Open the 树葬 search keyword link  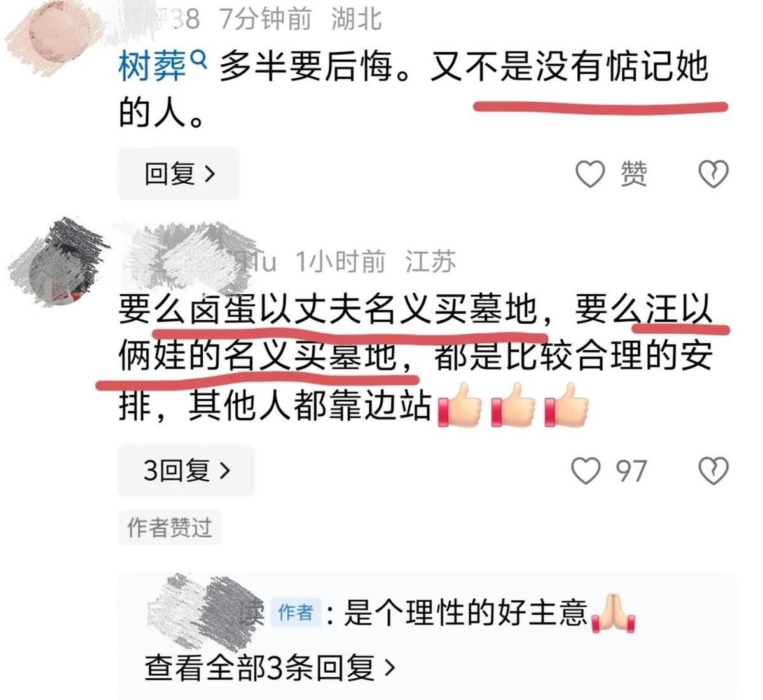click(153, 67)
